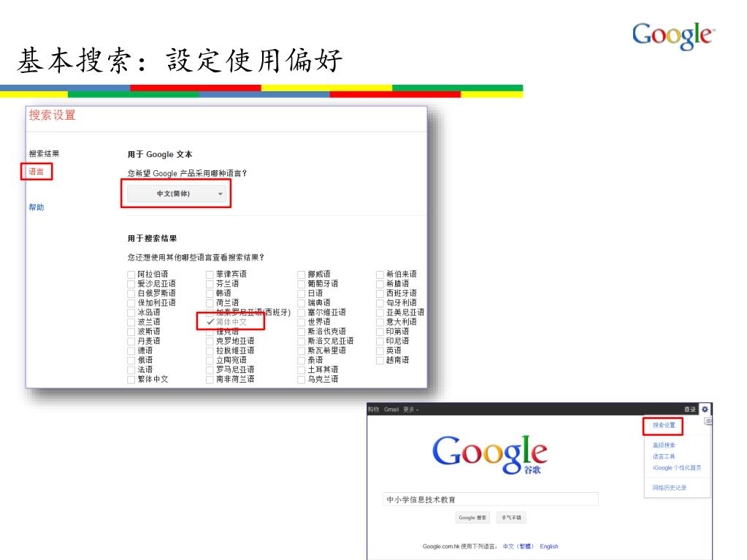
Task: Enable the 西班牙语 checkbox
Action: [x=380, y=294]
